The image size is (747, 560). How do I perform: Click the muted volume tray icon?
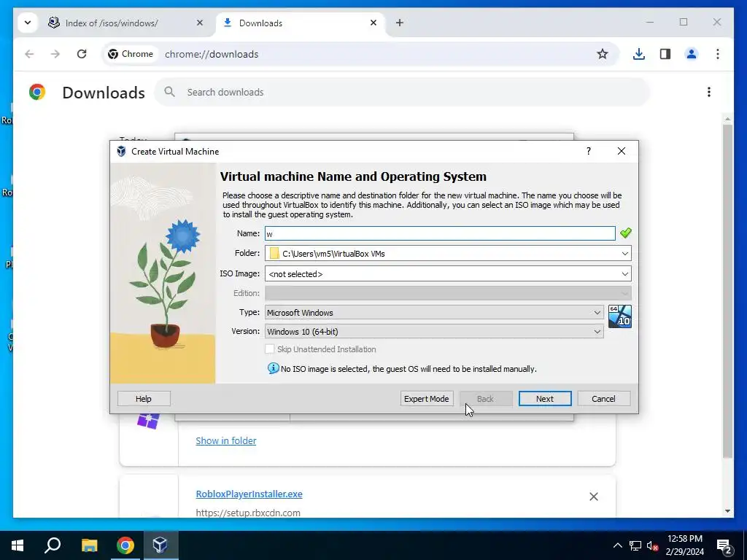click(x=653, y=545)
